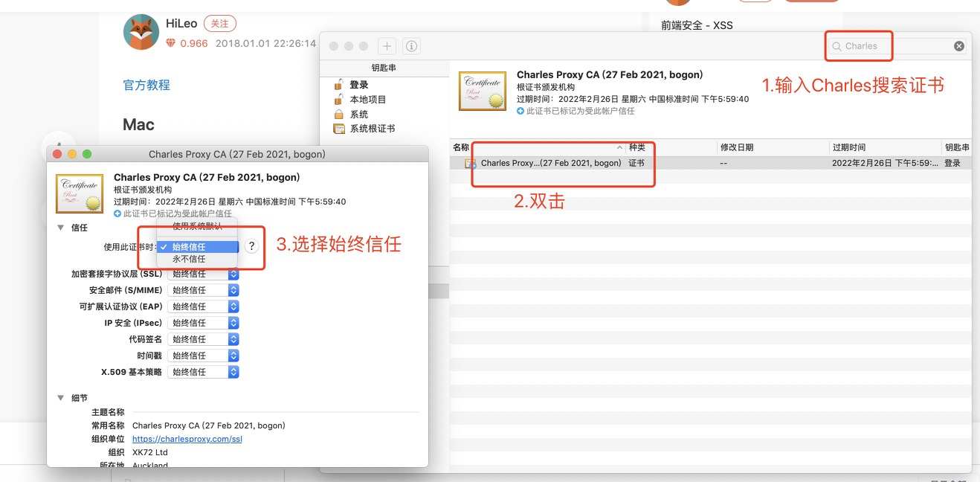Select the 本地项目 keychain
This screenshot has width=980, height=482.
pyautogui.click(x=367, y=100)
